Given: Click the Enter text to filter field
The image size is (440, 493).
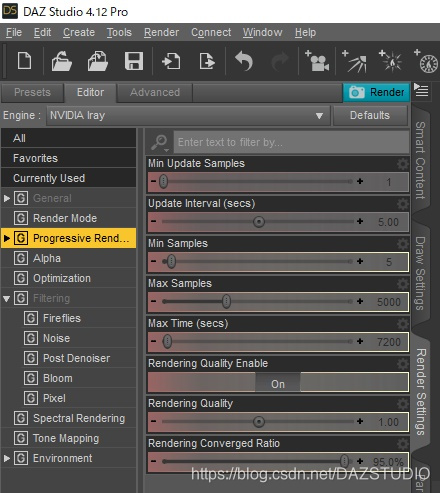Looking at the screenshot, I should point(291,142).
